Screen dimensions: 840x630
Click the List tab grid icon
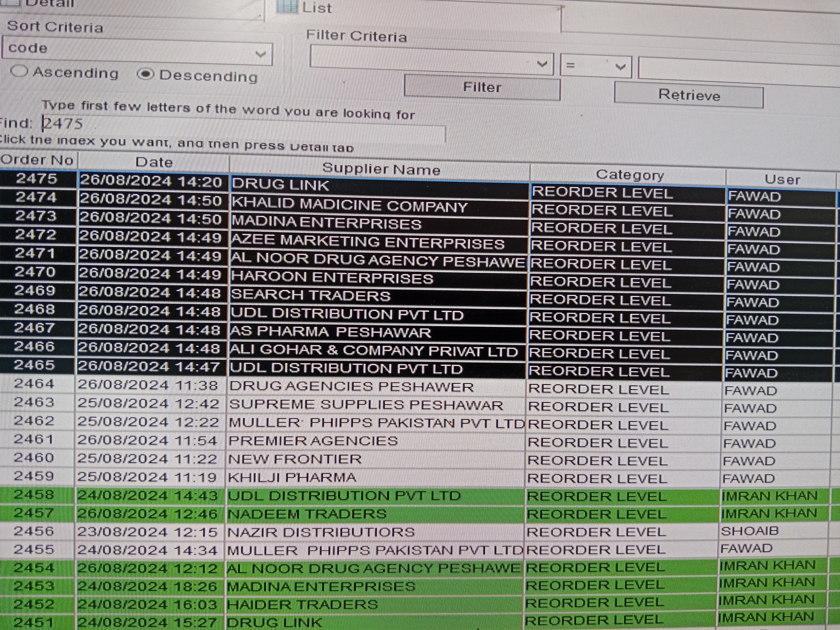pyautogui.click(x=287, y=6)
